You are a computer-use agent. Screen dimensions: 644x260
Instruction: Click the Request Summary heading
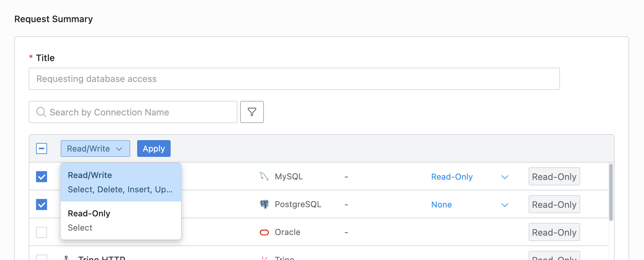(54, 19)
